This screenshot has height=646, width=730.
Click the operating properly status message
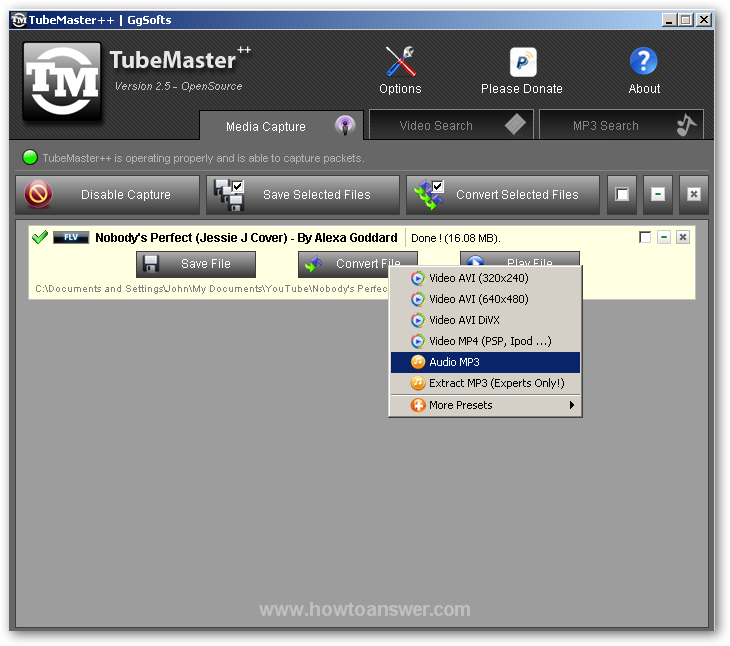click(203, 158)
